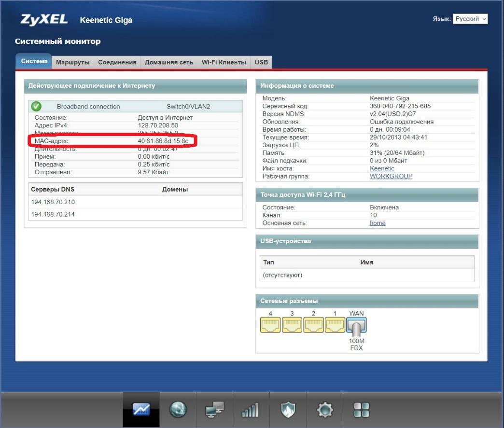Click LAN port 3 icon
Image resolution: width=504 pixels, height=428 pixels.
click(x=292, y=325)
